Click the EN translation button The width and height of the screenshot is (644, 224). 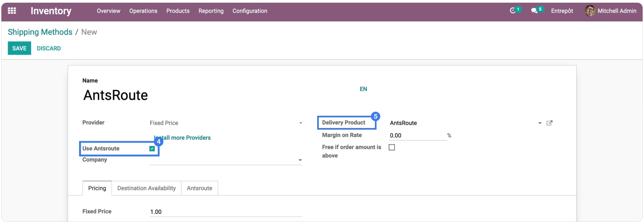coord(363,89)
